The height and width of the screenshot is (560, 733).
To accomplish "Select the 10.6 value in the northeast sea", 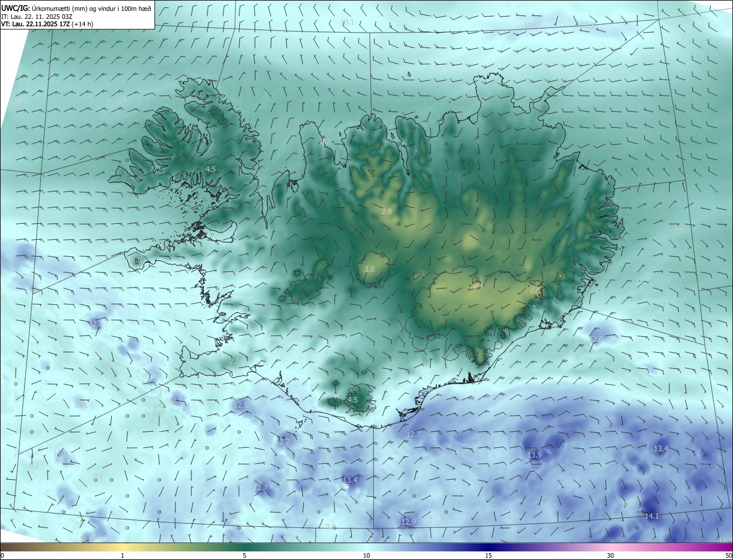I will pos(531,26).
